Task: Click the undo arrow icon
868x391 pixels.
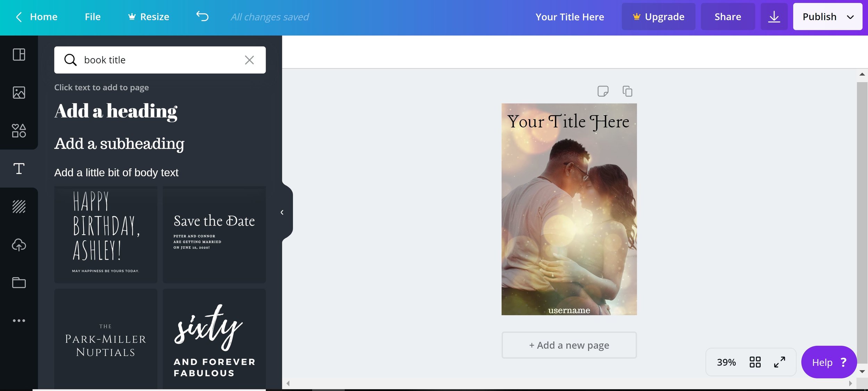Action: tap(202, 16)
